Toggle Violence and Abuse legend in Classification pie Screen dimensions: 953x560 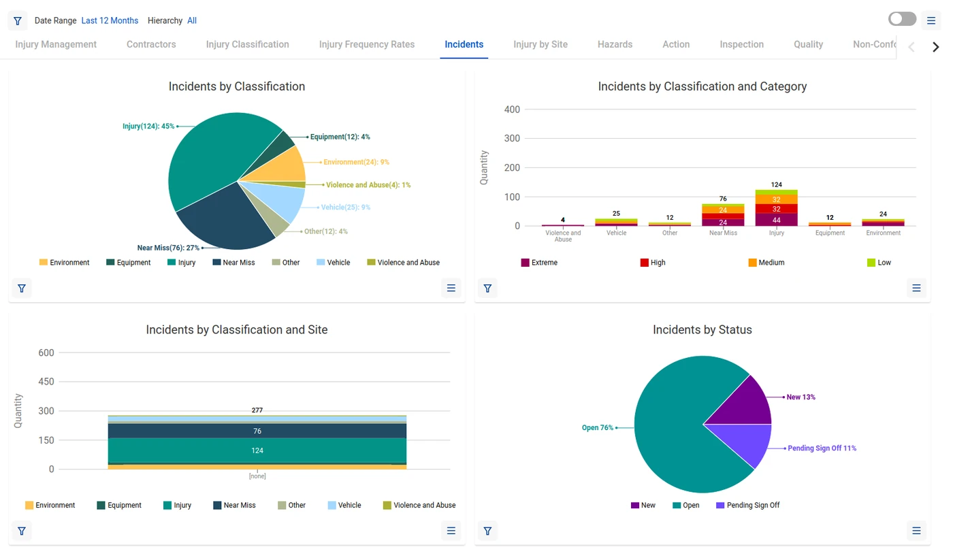403,263
